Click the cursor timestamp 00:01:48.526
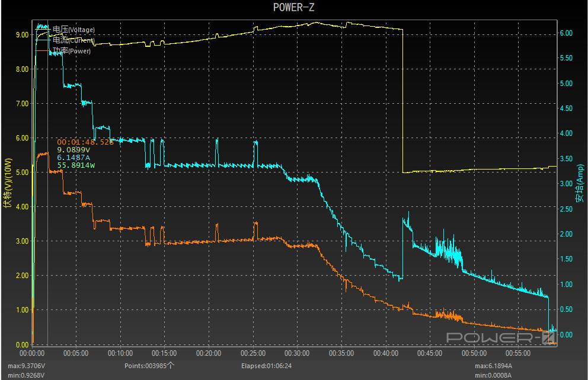Viewport: 588px width, 380px height. [x=85, y=142]
